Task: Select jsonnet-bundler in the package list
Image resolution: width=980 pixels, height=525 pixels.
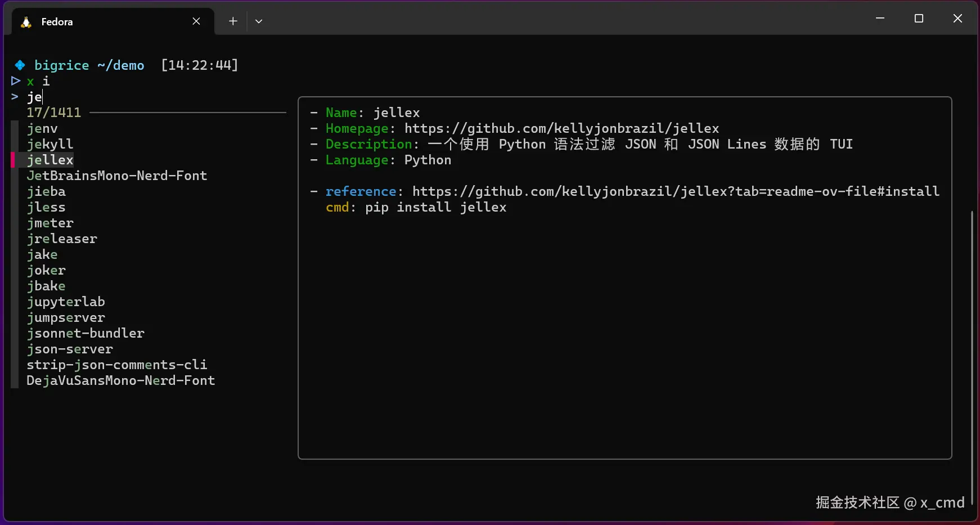Action: (86, 334)
